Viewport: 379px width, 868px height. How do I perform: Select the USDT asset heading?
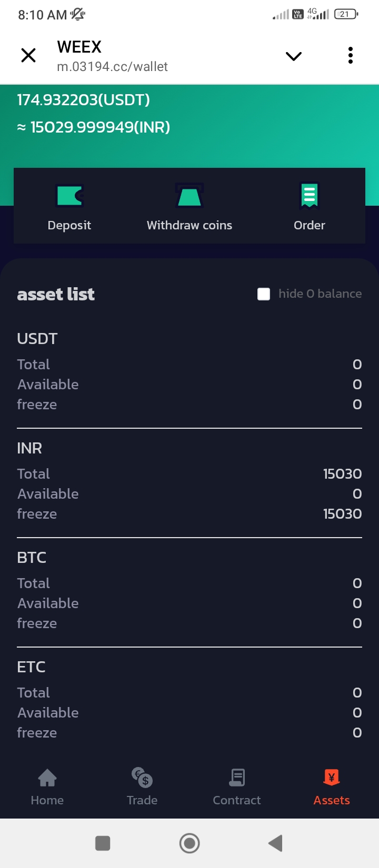[x=37, y=339]
